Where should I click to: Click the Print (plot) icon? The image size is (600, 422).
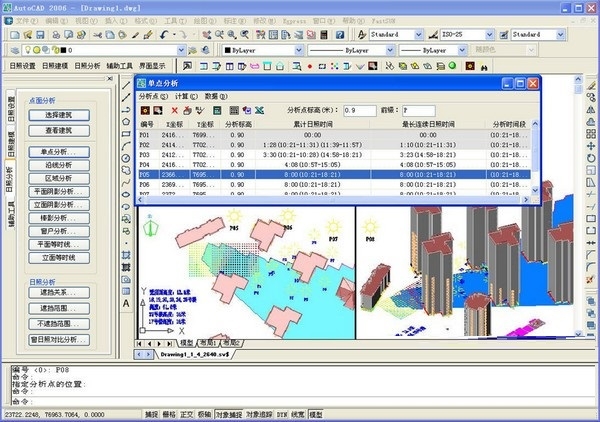coord(56,35)
